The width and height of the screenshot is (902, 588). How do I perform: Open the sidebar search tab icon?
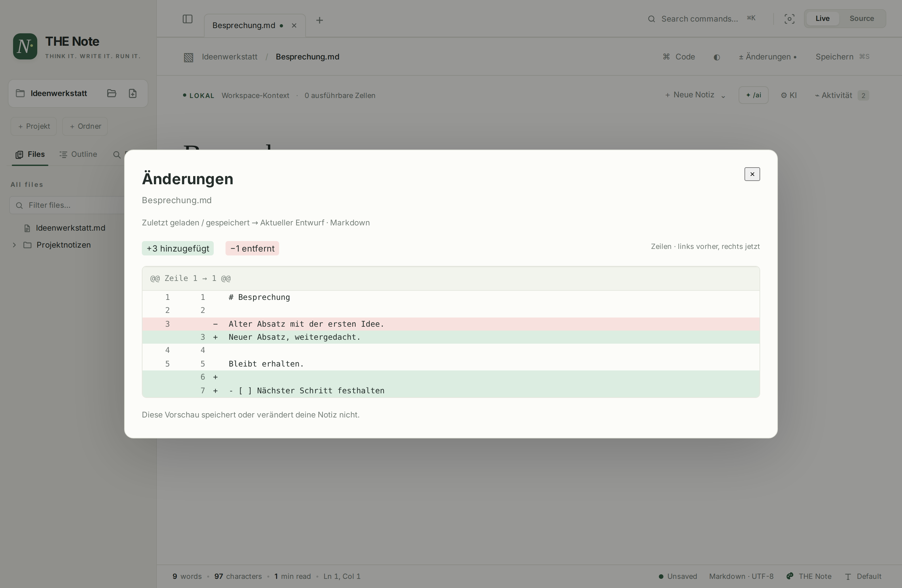pyautogui.click(x=117, y=155)
